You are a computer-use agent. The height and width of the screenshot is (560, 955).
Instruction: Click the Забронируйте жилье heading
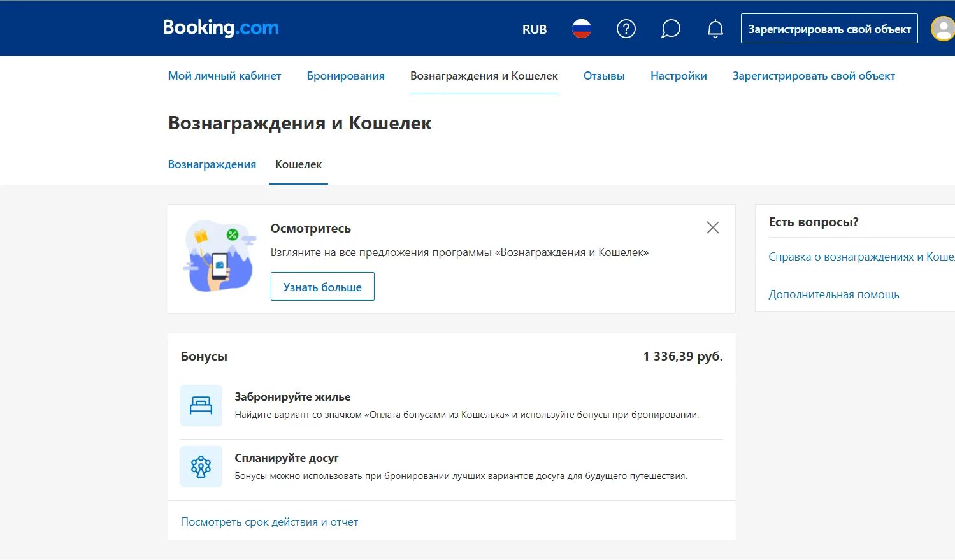coord(292,397)
